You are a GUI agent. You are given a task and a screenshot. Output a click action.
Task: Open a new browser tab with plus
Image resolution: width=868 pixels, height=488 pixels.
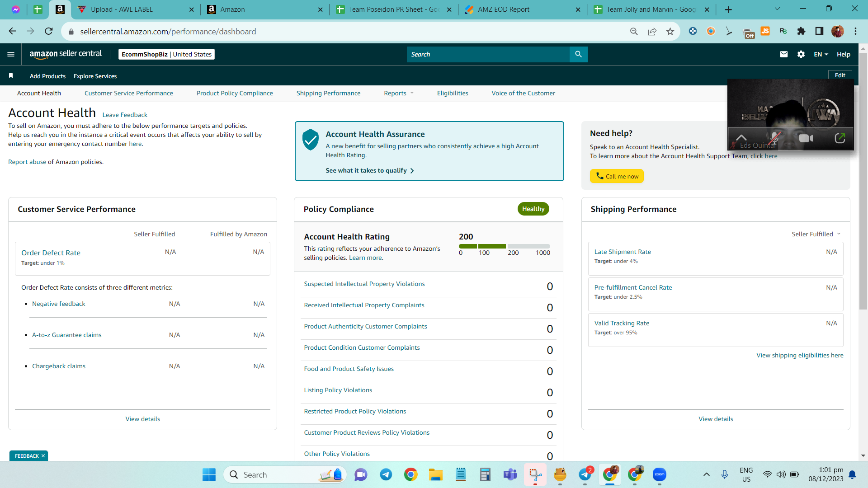728,9
